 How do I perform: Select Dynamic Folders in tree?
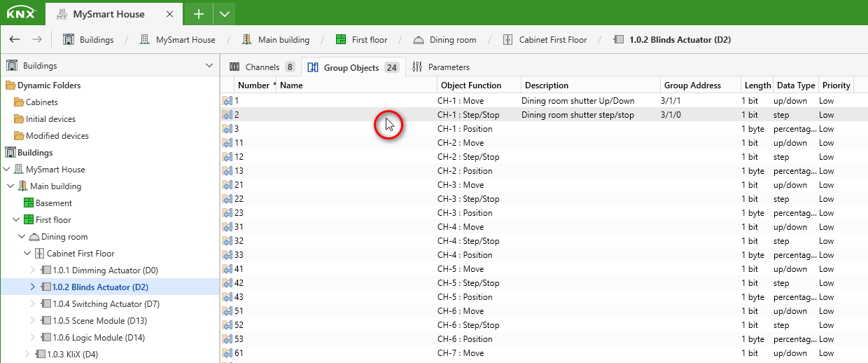click(43, 85)
